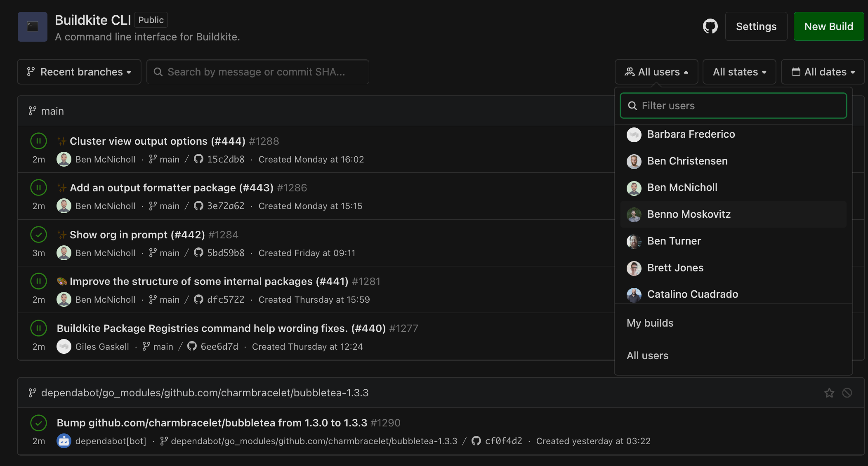Image resolution: width=868 pixels, height=466 pixels.
Task: Open pipeline Settings
Action: (756, 26)
